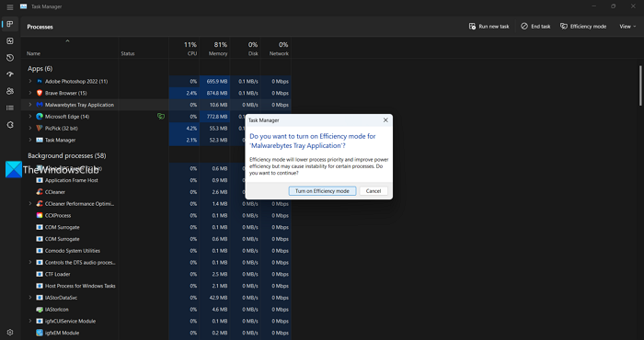Expand CCleaner Performance Optimizer row
The width and height of the screenshot is (644, 340).
(x=30, y=203)
